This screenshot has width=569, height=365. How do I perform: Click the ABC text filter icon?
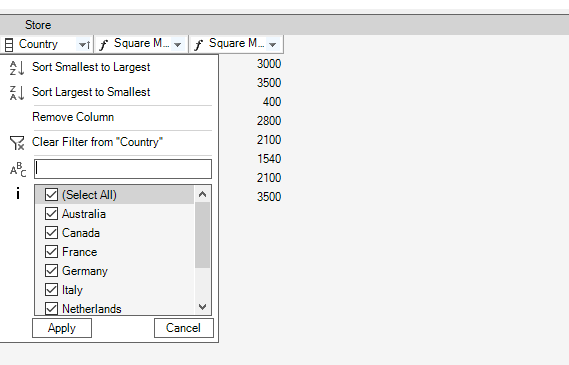click(x=18, y=169)
